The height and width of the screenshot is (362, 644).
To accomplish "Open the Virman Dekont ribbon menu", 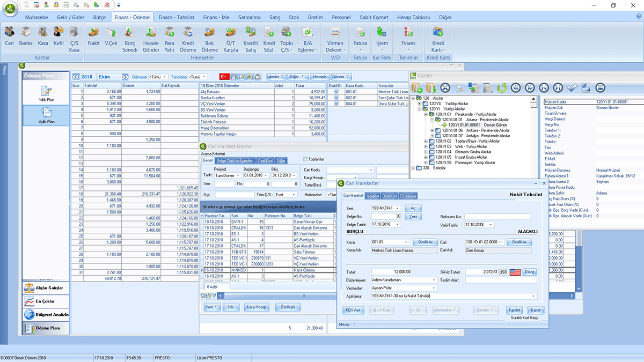I will pyautogui.click(x=335, y=39).
